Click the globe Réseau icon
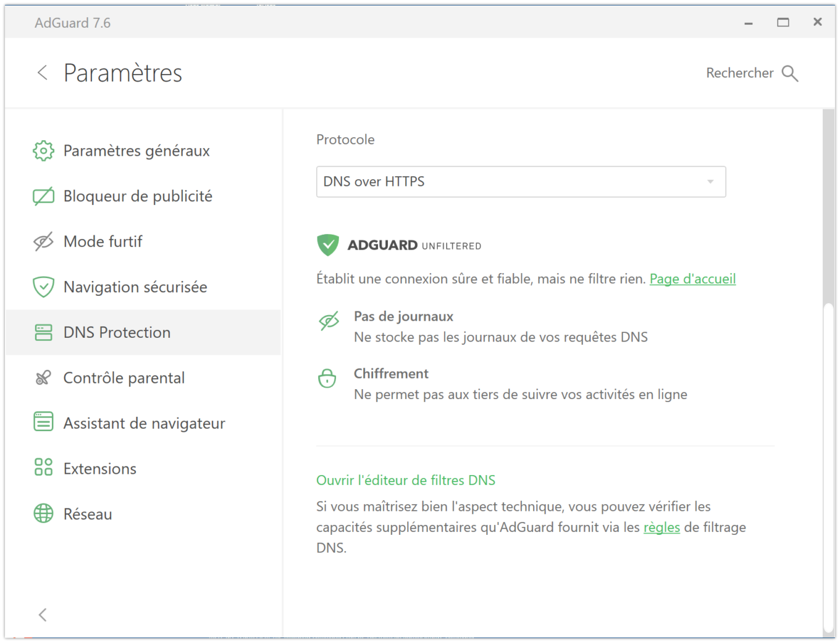This screenshot has height=643, width=840. point(43,513)
